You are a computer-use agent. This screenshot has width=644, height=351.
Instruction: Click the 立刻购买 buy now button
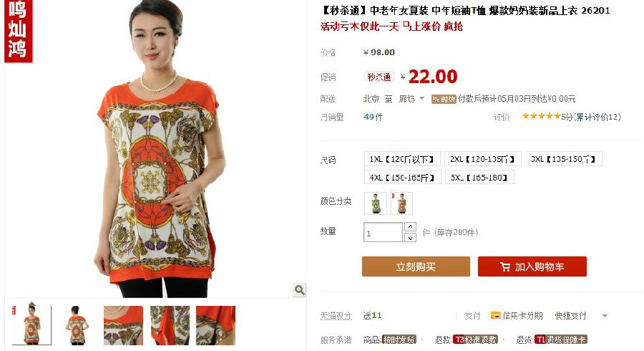(x=416, y=266)
